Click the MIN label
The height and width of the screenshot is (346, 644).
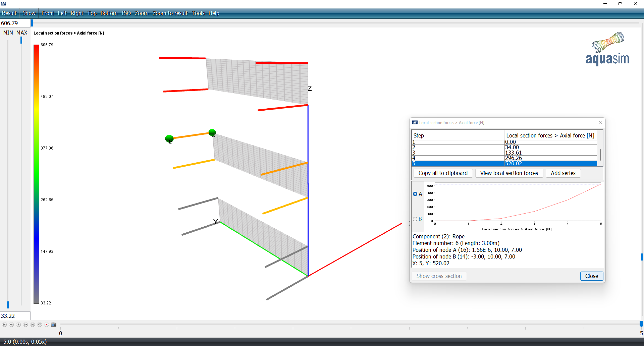8,33
